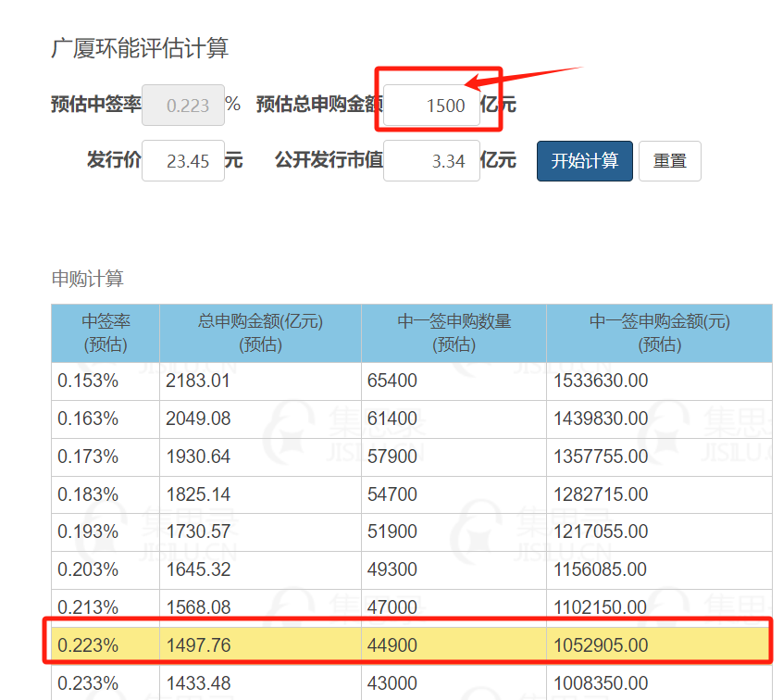This screenshot has width=783, height=700.
Task: Select the 61400 table cell
Action: pyautogui.click(x=454, y=419)
